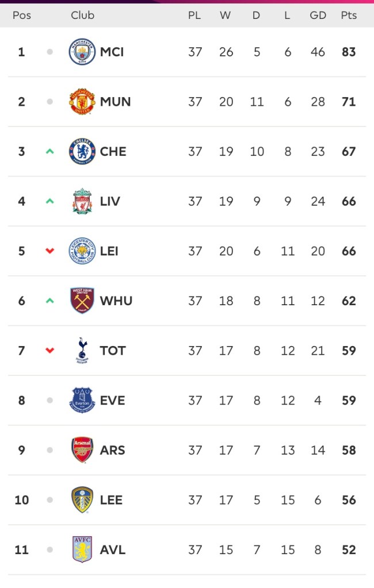
Task: Click Leicester's red down-arrow indicator
Action: point(50,251)
